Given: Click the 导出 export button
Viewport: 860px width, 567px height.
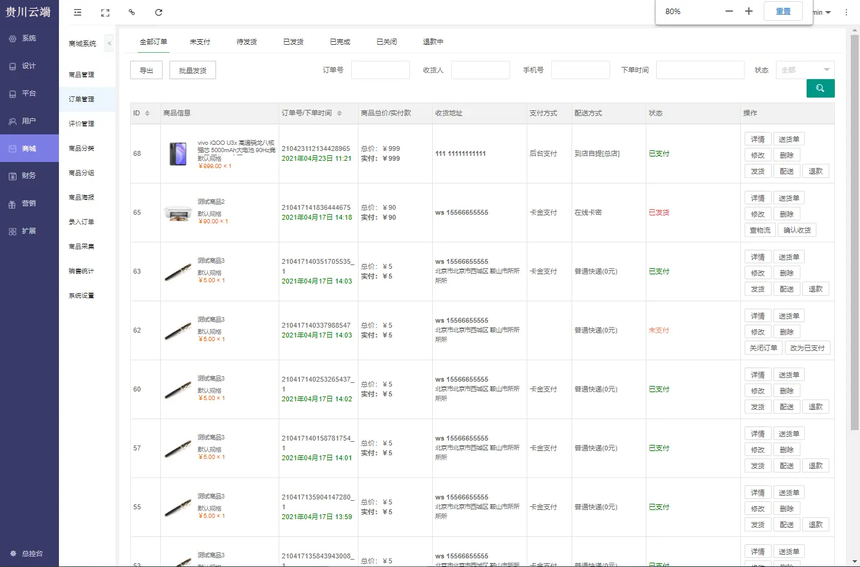Looking at the screenshot, I should [146, 70].
